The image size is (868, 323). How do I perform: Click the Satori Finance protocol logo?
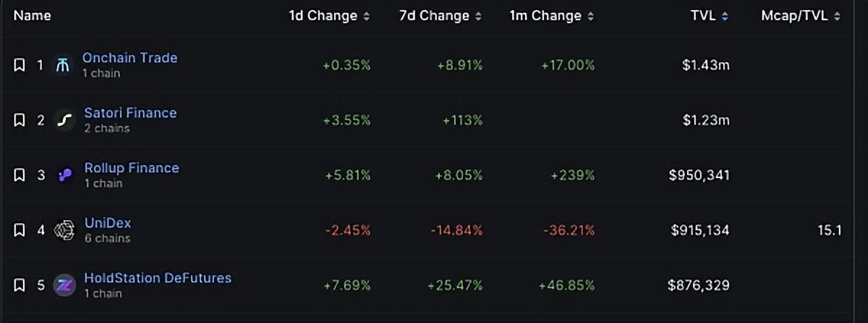click(65, 120)
